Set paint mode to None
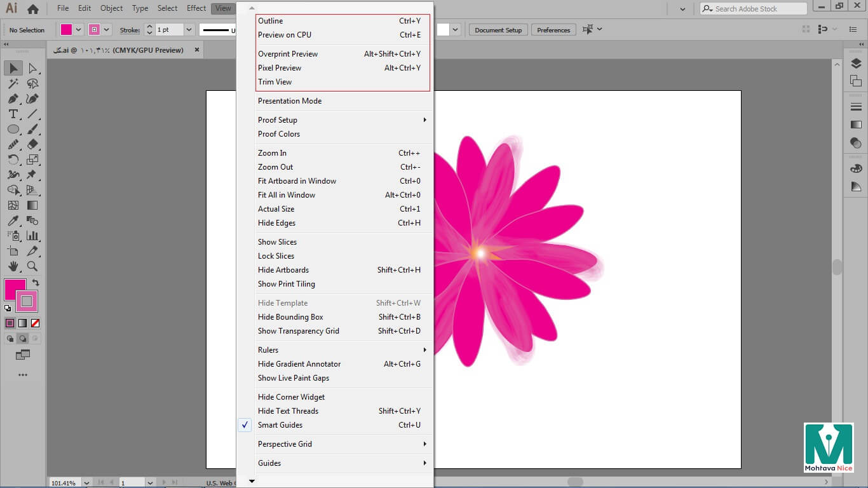Screen dimensions: 868x488 click(36, 323)
